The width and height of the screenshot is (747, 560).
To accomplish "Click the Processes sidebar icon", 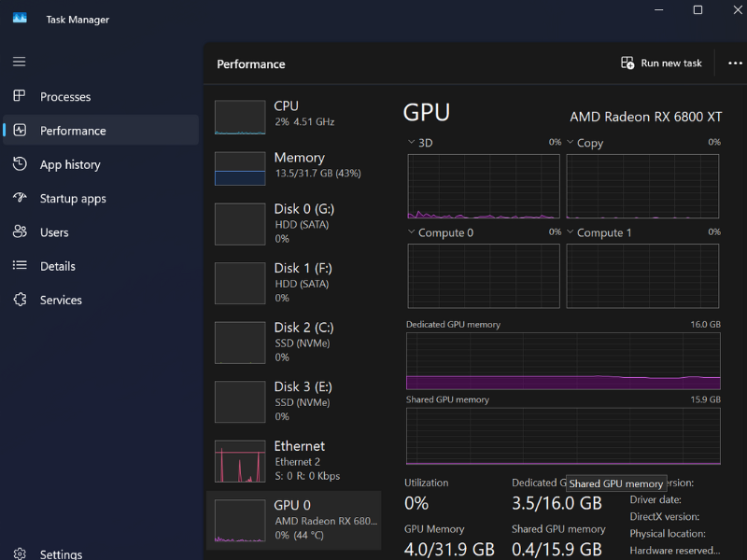I will (20, 96).
